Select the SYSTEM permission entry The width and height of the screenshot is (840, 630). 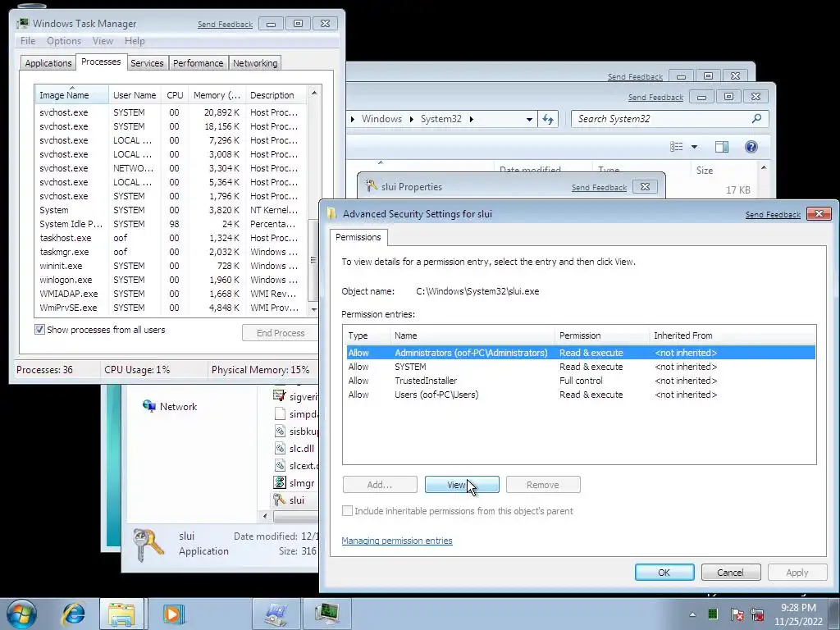click(x=580, y=367)
